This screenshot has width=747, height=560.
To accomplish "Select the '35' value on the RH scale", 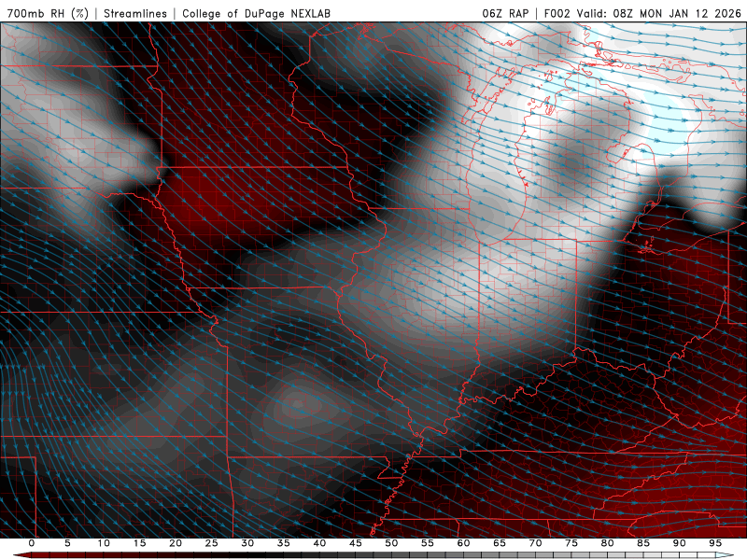I will (284, 543).
